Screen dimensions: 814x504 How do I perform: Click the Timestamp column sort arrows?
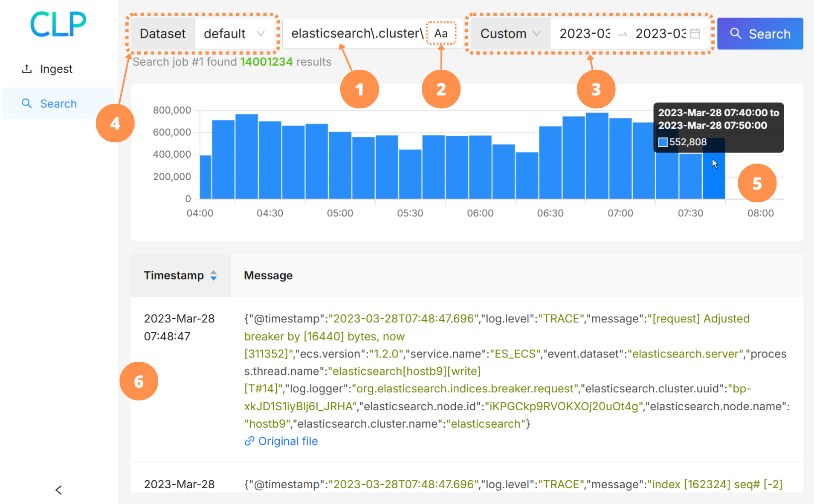pyautogui.click(x=214, y=275)
